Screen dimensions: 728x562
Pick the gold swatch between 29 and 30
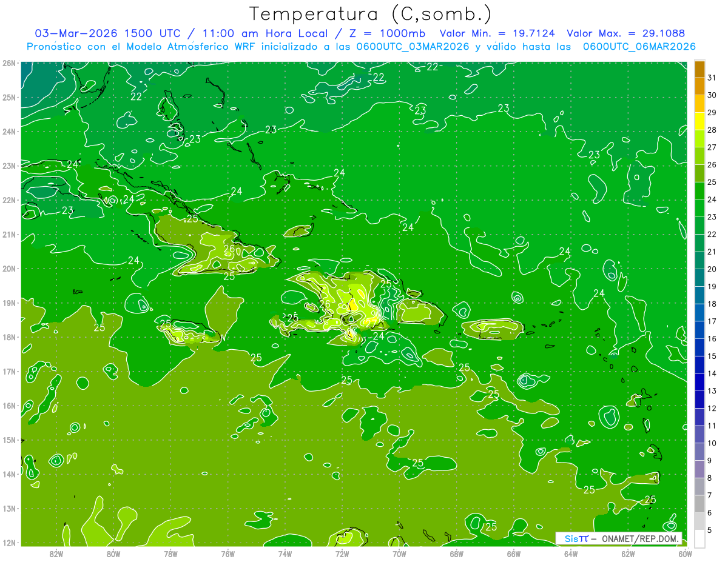tap(699, 104)
